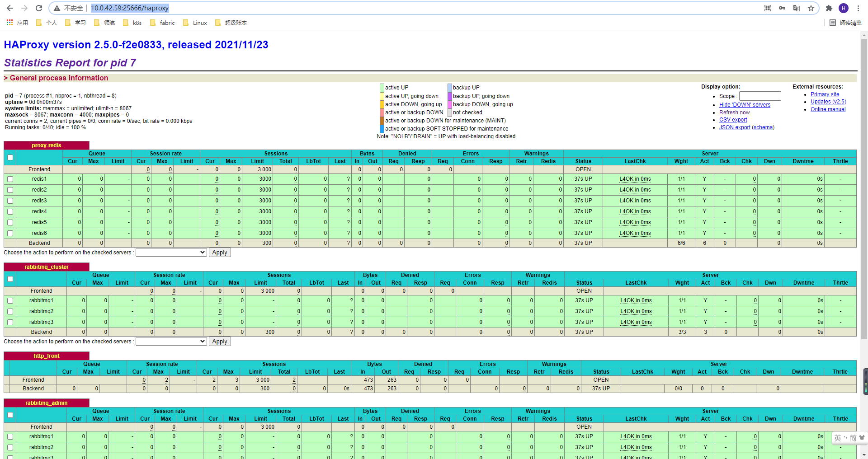
Task: Open the 个人 bookmark folder
Action: [x=47, y=23]
